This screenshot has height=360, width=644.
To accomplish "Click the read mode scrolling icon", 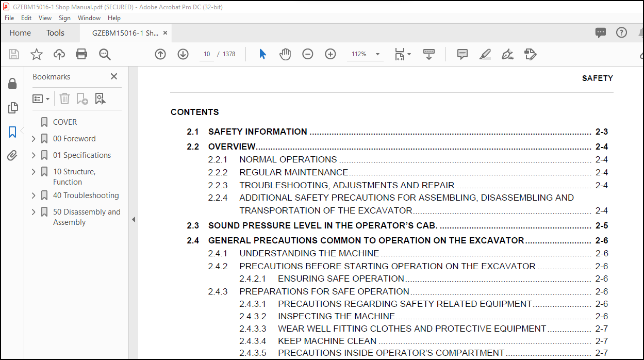I will pos(429,54).
